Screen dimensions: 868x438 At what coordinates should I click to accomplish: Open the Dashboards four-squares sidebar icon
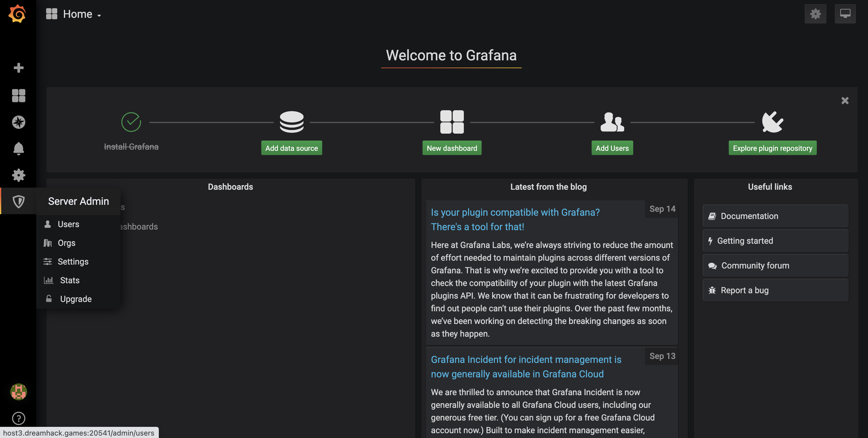click(18, 95)
